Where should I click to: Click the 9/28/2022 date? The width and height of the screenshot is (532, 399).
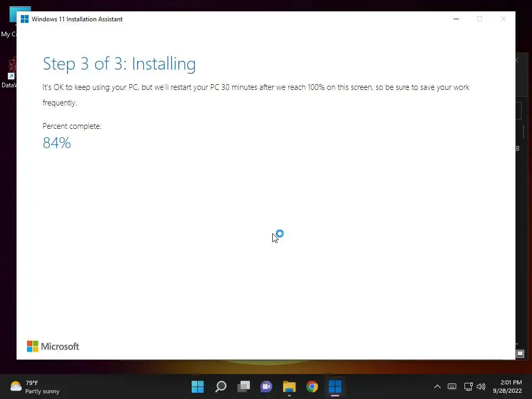[x=507, y=391]
